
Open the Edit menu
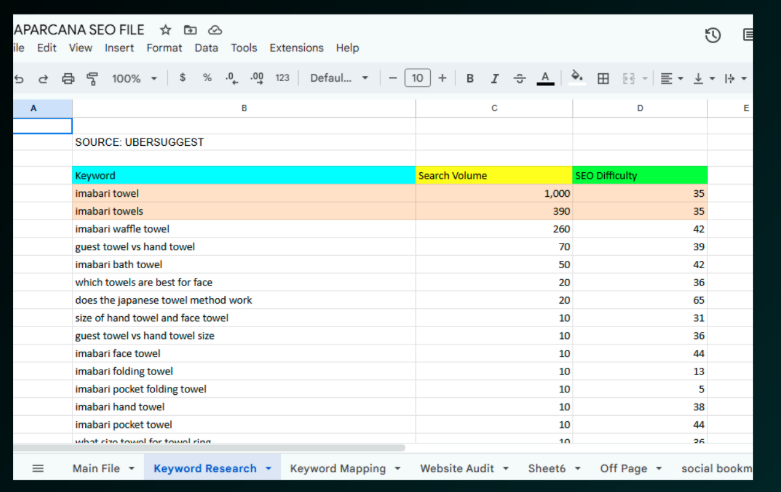point(47,48)
